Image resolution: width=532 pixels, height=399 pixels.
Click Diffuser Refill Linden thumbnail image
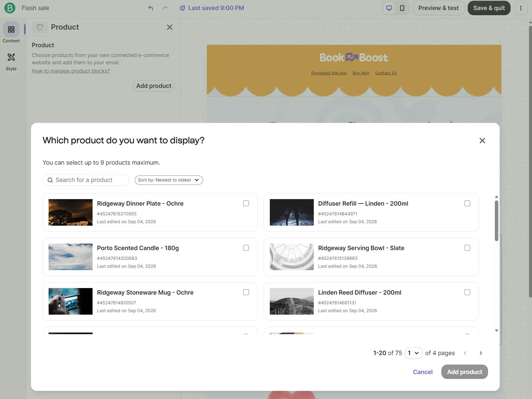pyautogui.click(x=292, y=212)
